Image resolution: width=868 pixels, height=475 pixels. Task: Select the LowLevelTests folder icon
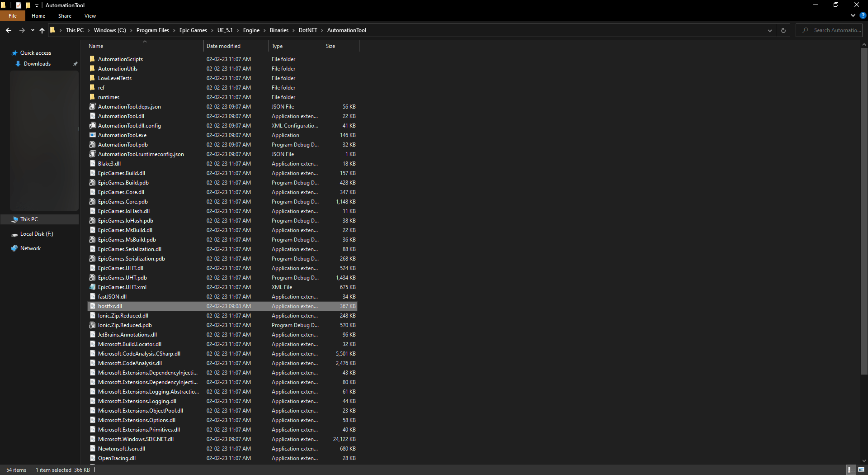93,78
